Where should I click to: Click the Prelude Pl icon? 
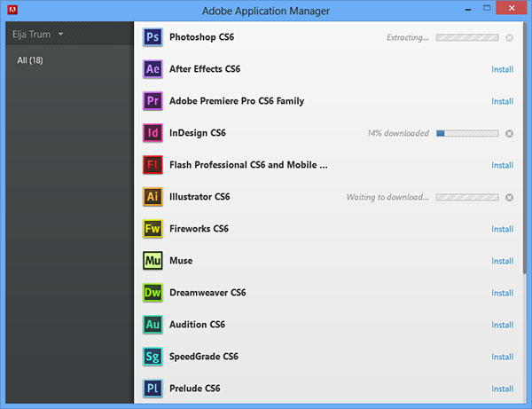pyautogui.click(x=153, y=388)
